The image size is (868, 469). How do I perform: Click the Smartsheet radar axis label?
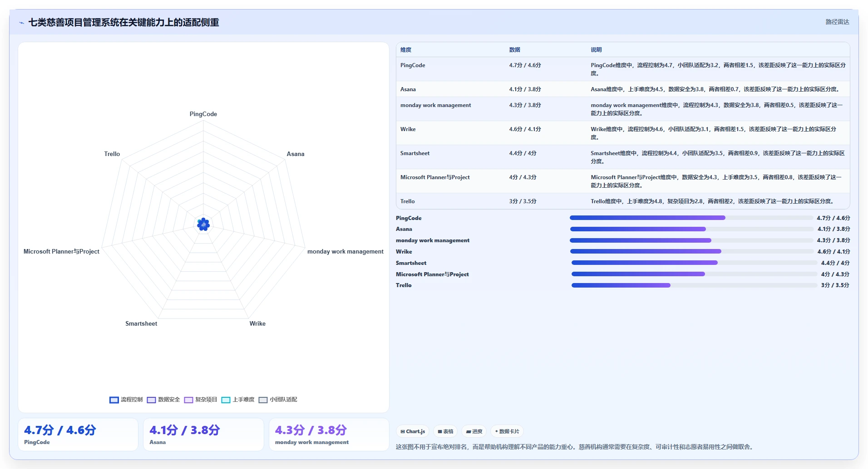tap(141, 324)
